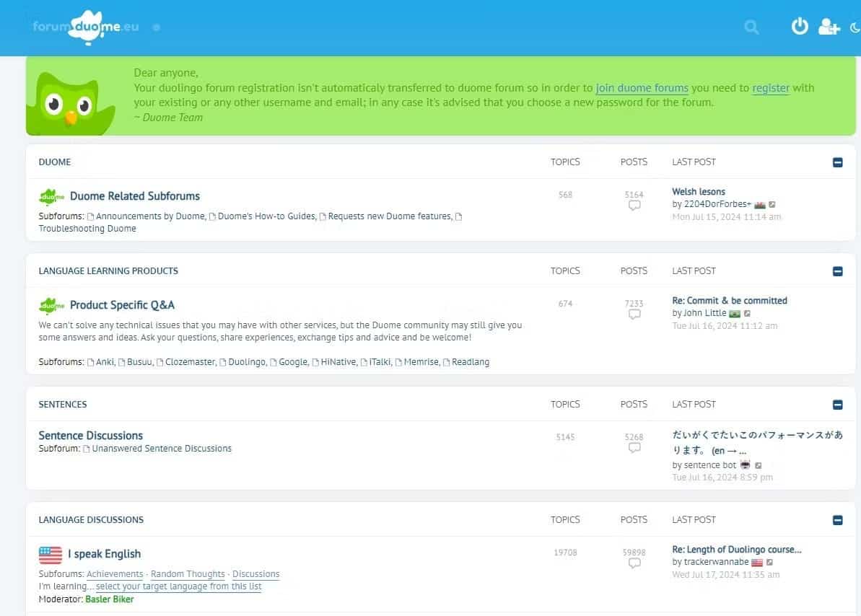Open the join duome forums link
The width and height of the screenshot is (861, 616).
(642, 87)
